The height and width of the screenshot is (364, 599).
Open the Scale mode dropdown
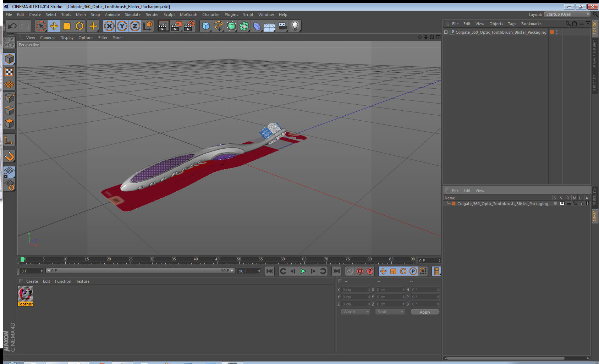(390, 312)
